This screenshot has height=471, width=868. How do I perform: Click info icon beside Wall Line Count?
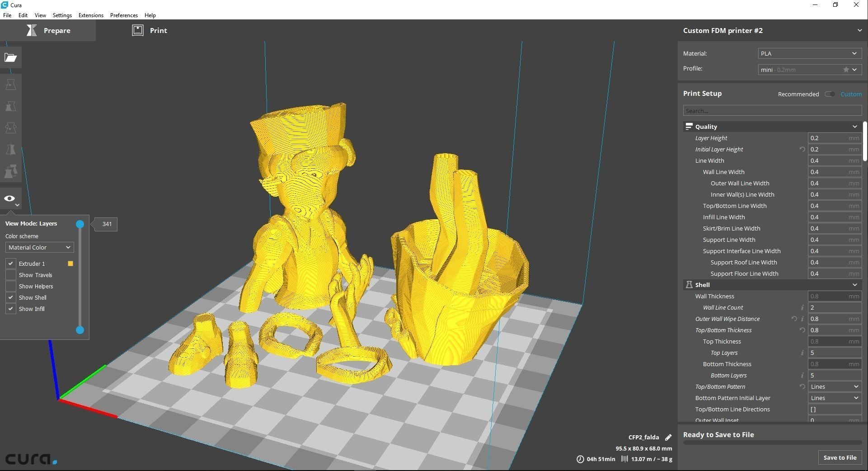click(802, 307)
